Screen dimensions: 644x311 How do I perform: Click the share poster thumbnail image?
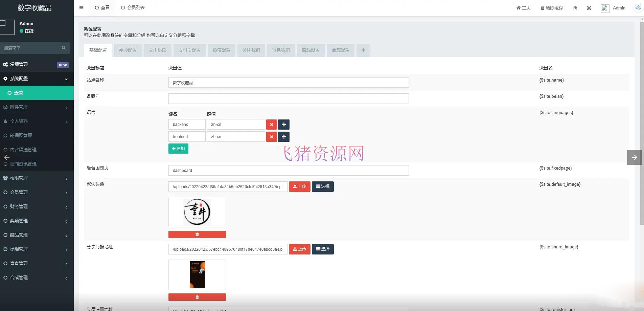(x=197, y=274)
